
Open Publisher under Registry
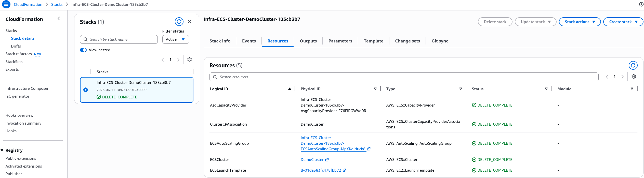point(14,174)
